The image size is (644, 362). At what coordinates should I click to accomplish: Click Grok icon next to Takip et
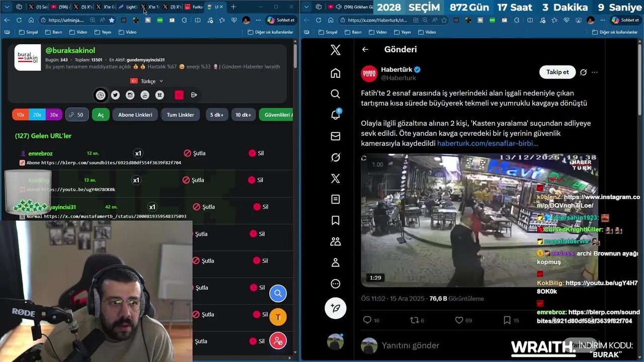click(x=583, y=72)
